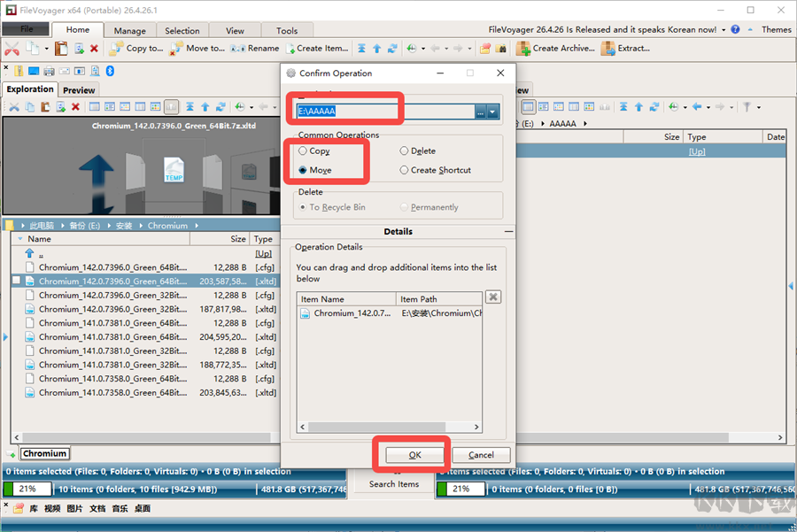Click the Cut scissors icon in main ribbon
The image size is (797, 532).
tap(12, 49)
